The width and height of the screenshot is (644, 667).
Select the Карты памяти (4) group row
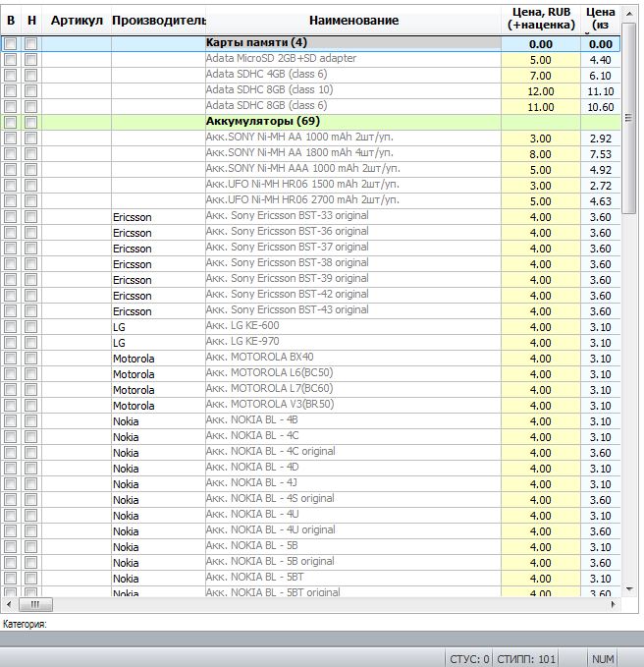pos(310,44)
